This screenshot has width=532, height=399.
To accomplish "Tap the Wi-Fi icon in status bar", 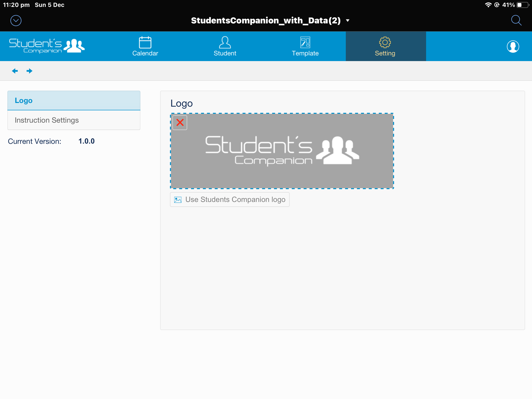I will 488,5.
